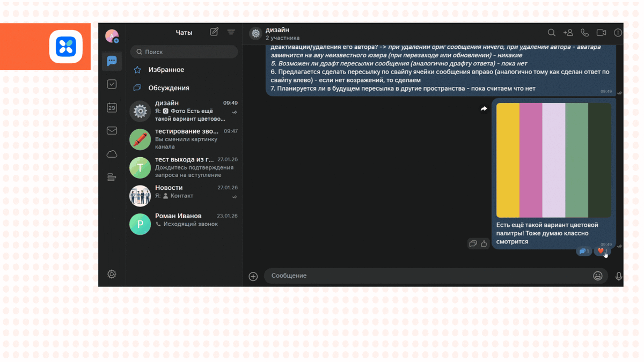Open the documents list sidebar icon
The width and height of the screenshot is (644, 362).
pos(112,177)
